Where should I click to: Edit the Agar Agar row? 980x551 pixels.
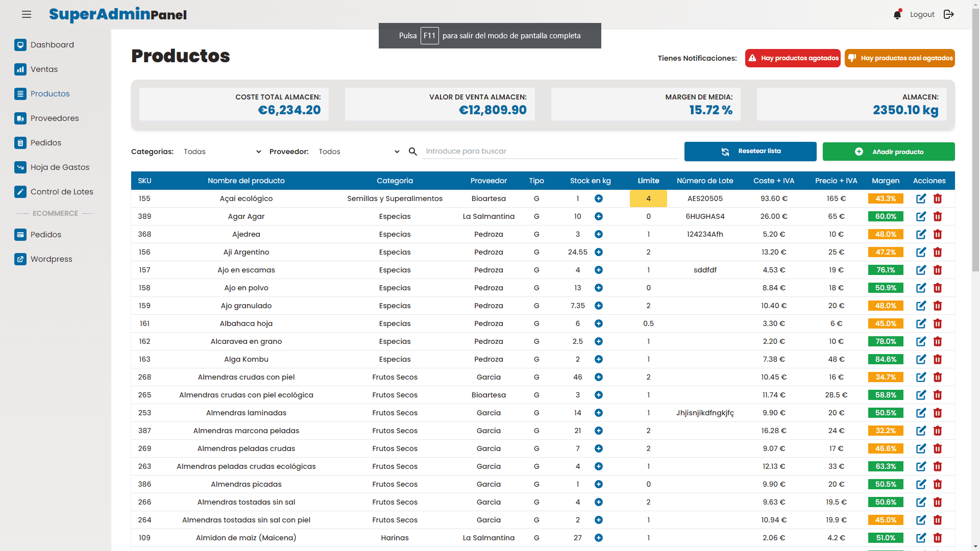(921, 216)
